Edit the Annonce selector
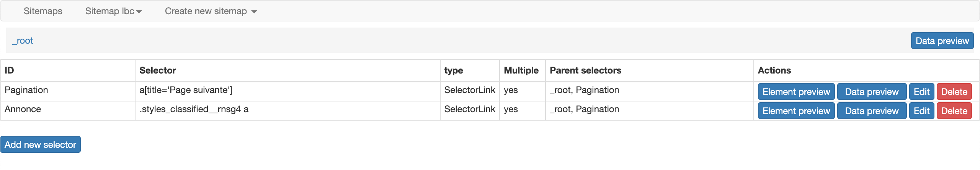The height and width of the screenshot is (170, 980). pyautogui.click(x=921, y=111)
